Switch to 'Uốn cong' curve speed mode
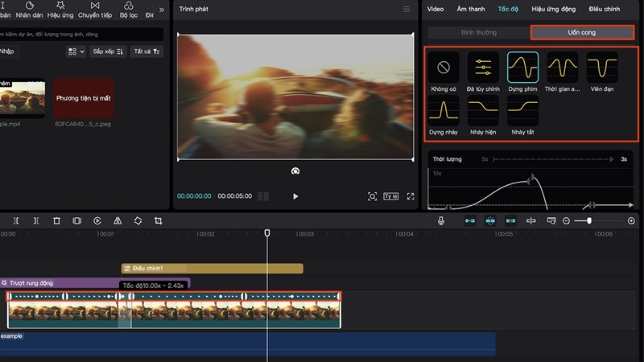 click(582, 32)
